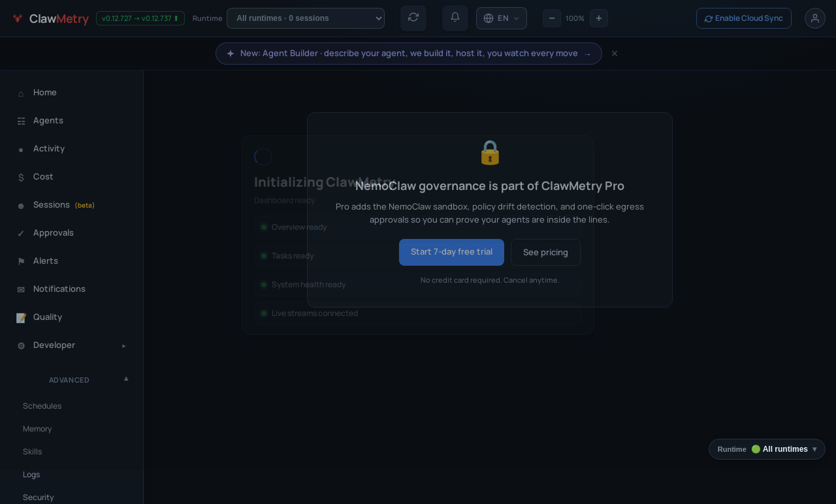
Task: Open Skills under Advanced
Action: pyautogui.click(x=33, y=452)
